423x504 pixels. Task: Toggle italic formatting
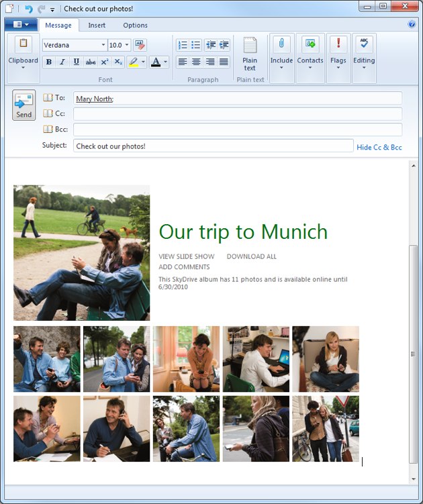pyautogui.click(x=62, y=62)
